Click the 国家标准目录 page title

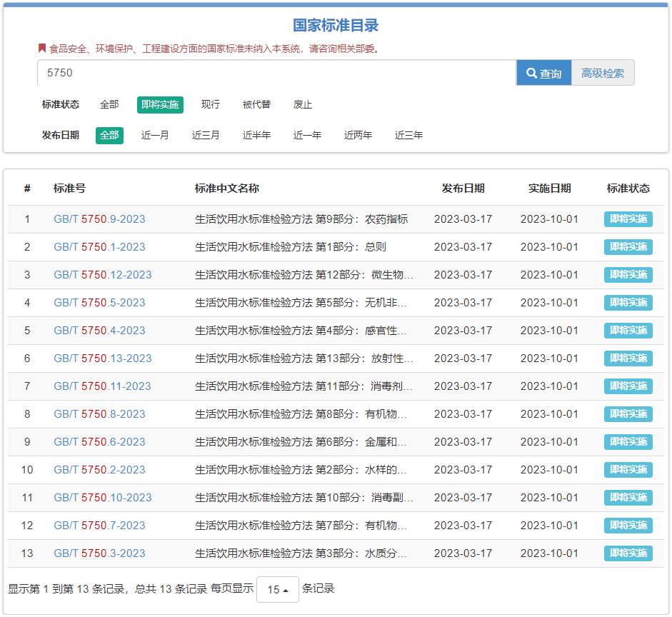336,25
